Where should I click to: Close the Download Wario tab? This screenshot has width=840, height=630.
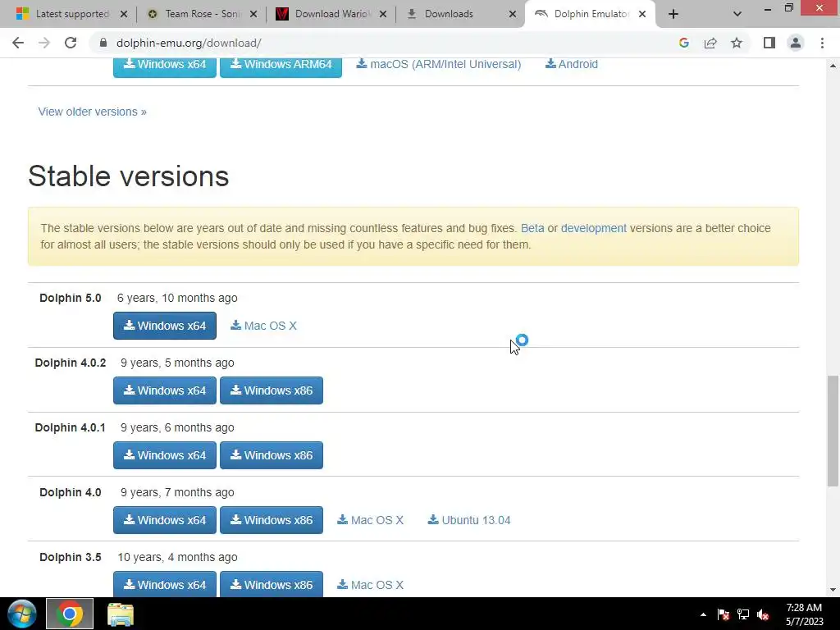(383, 14)
